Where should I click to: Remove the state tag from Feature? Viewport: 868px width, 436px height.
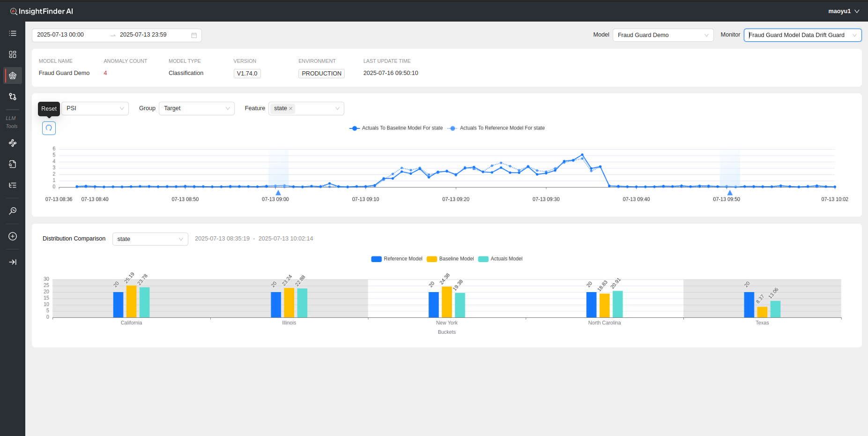tap(291, 109)
